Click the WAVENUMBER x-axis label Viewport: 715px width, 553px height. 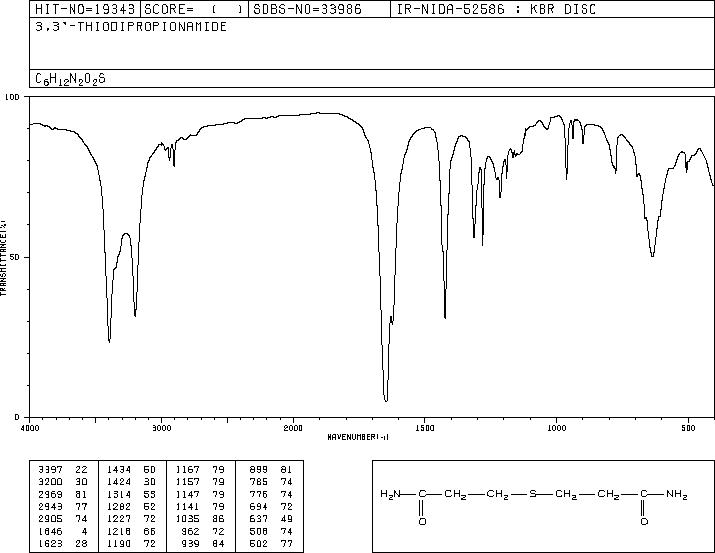(x=358, y=437)
